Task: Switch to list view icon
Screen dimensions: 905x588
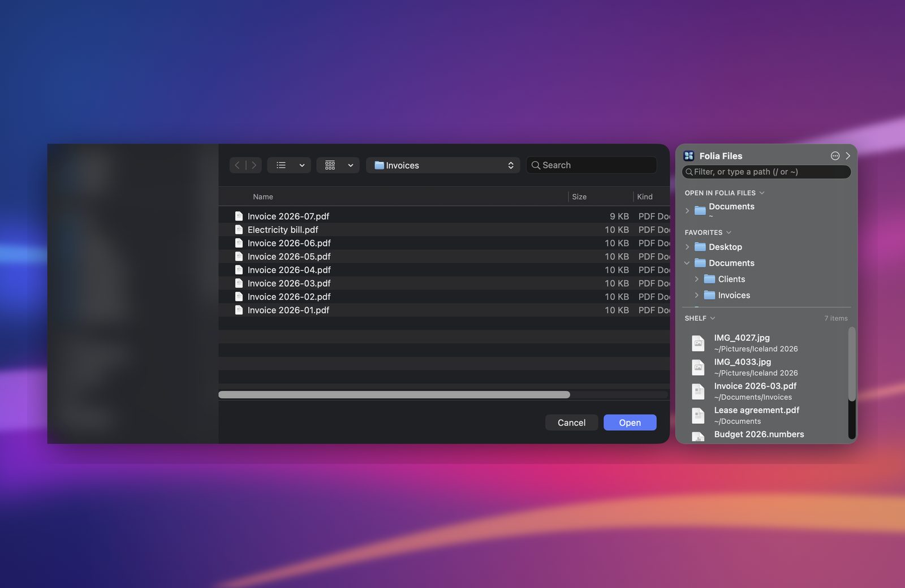Action: (x=281, y=165)
